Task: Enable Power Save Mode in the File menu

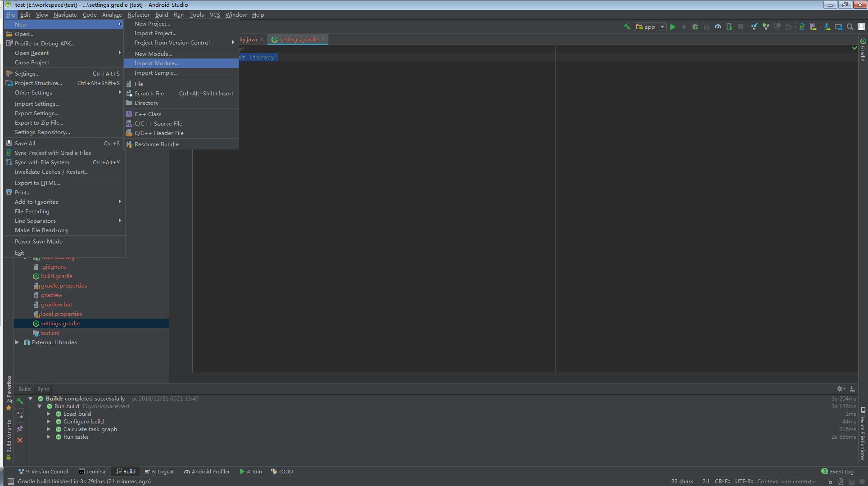Action: pos(39,241)
